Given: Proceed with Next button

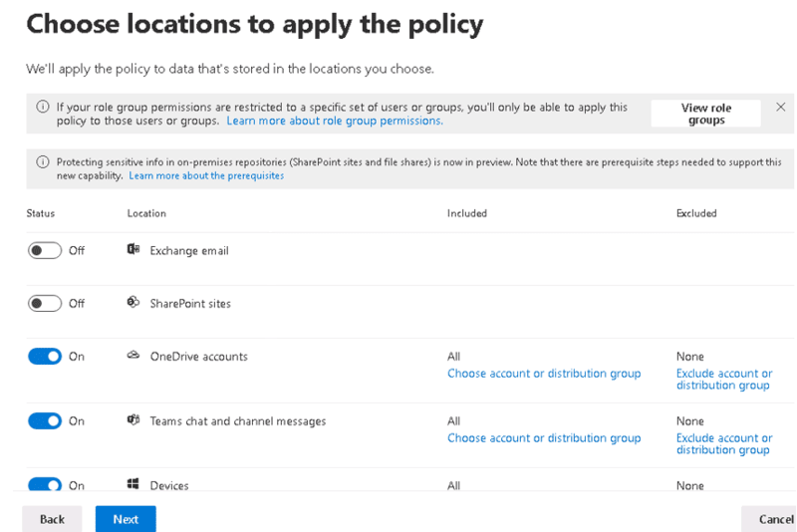Looking at the screenshot, I should click(126, 519).
